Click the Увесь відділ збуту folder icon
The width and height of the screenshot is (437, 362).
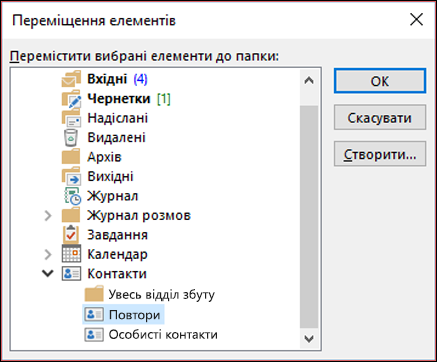point(94,294)
